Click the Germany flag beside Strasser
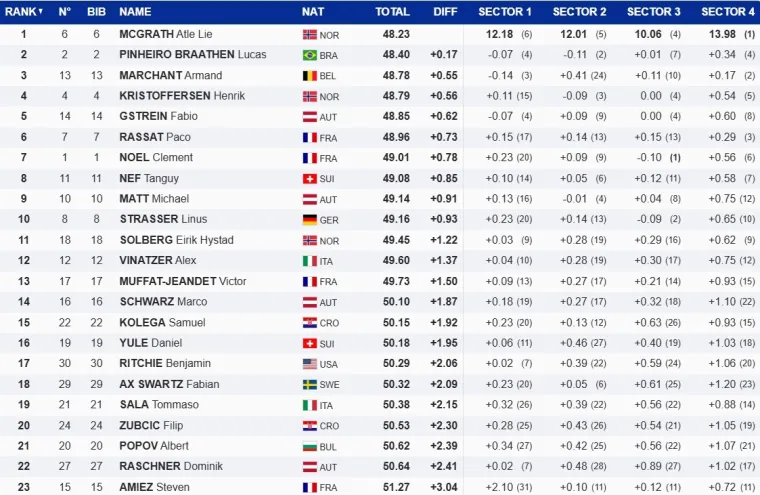 (x=309, y=220)
